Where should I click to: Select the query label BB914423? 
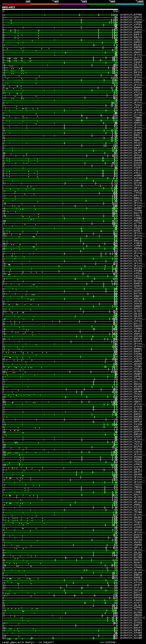click(8, 8)
